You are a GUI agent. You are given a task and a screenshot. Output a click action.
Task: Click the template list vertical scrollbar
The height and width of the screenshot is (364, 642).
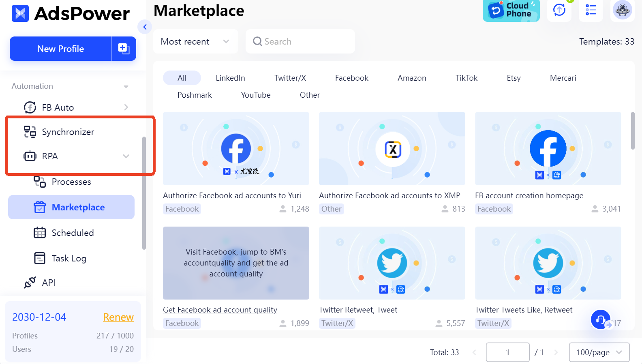(x=633, y=131)
